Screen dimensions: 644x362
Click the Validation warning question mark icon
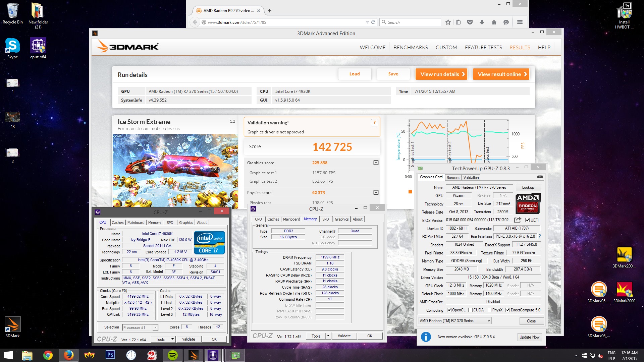pyautogui.click(x=374, y=123)
